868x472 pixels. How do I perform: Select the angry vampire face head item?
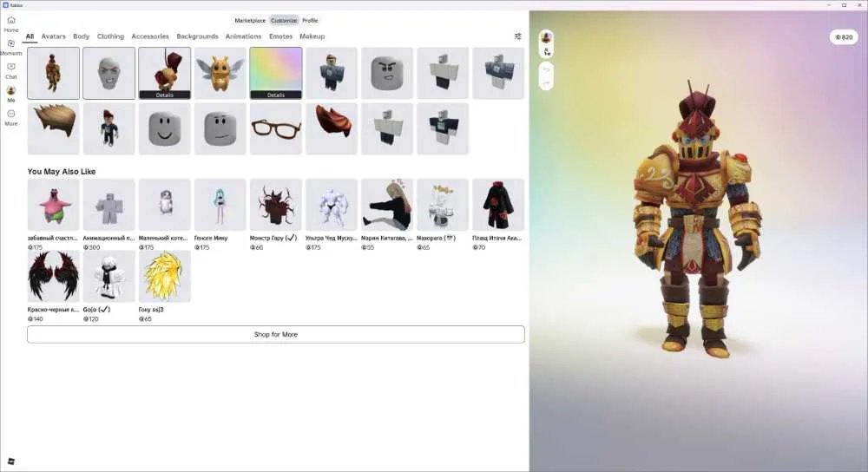(x=109, y=73)
